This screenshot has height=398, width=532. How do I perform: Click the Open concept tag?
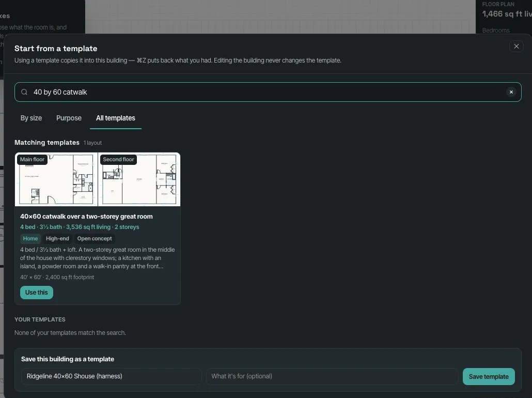[95, 238]
